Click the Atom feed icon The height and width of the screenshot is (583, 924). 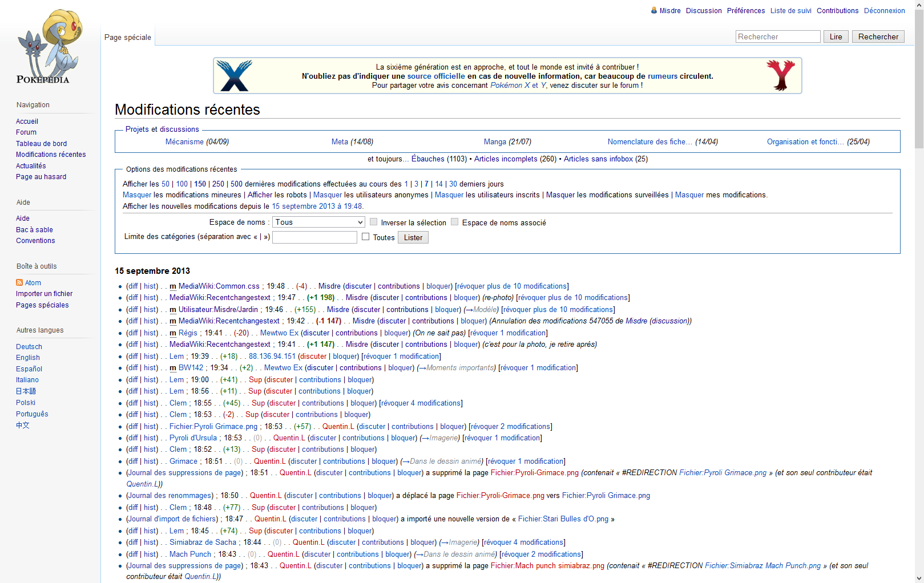coord(19,283)
